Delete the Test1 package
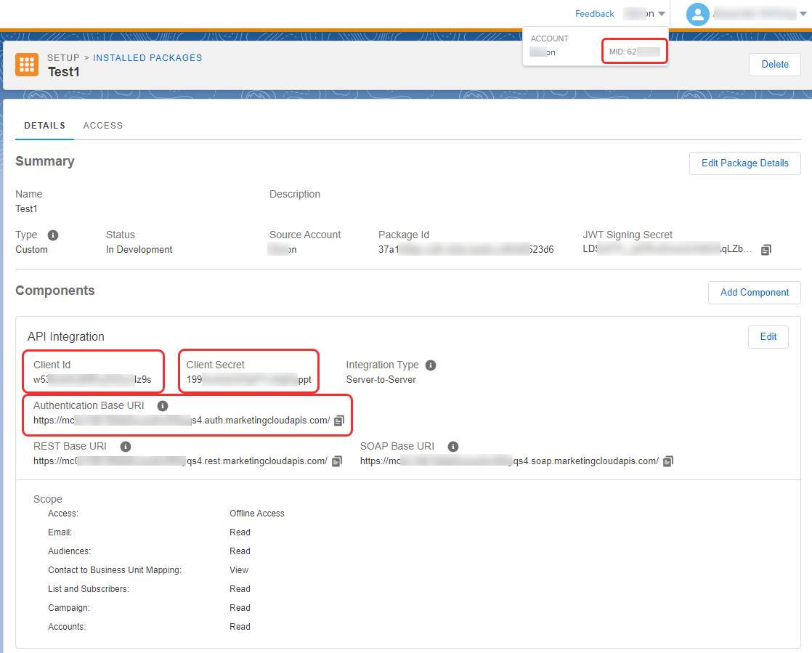Screen dimensions: 812x653 pos(775,64)
